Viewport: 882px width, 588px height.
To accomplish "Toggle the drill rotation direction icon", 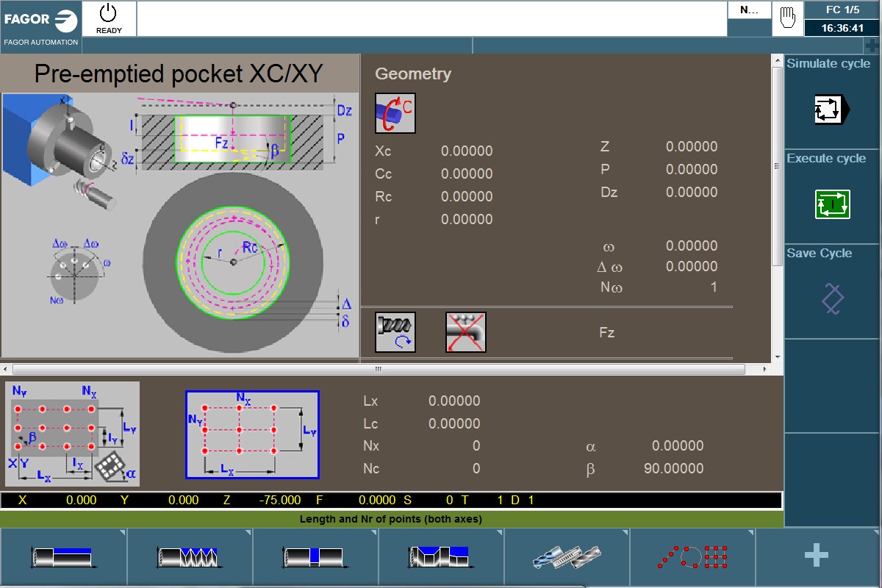I will pyautogui.click(x=395, y=331).
